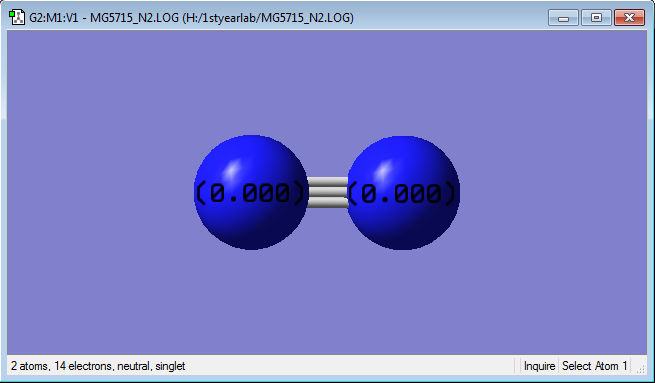
Task: Click the bottom cylinder of the triple bond
Action: pyautogui.click(x=328, y=203)
